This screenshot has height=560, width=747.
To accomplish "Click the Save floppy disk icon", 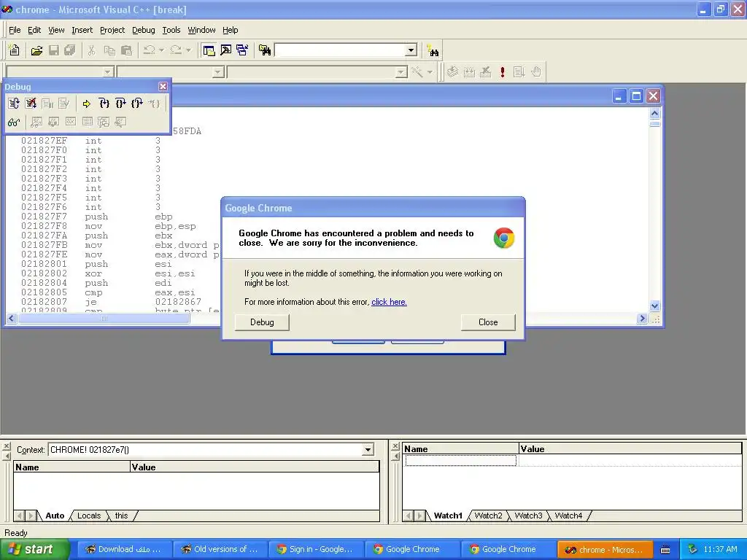I will [54, 50].
